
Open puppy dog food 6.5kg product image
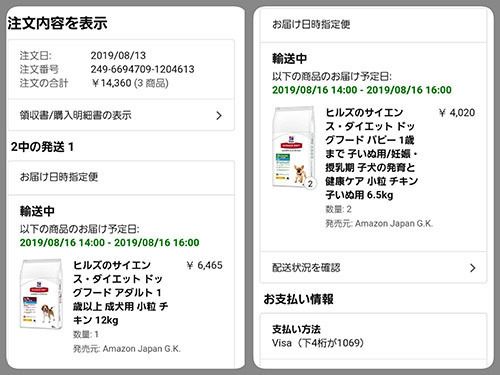tap(294, 147)
